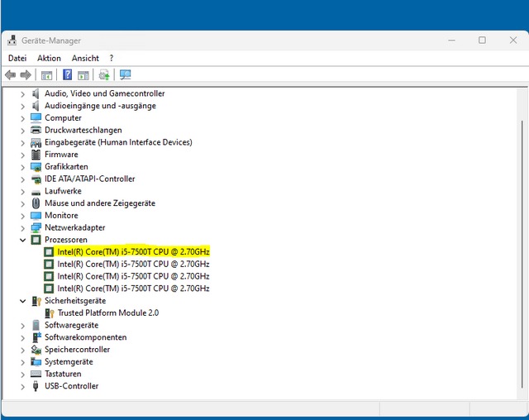Expand the Grafikkarten category
529x420 pixels.
[x=22, y=167]
